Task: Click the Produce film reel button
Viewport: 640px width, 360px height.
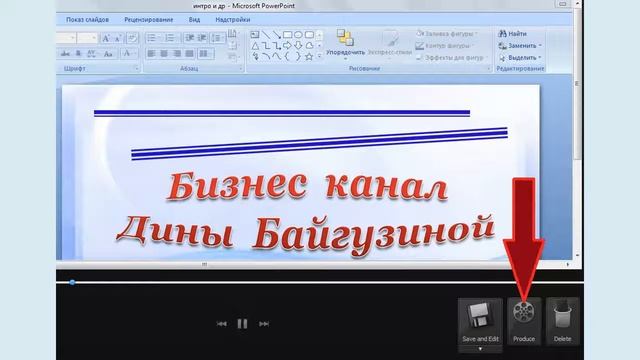Action: 524,321
